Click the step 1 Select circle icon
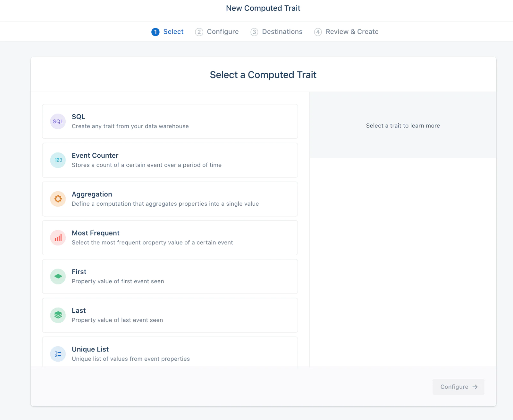The image size is (513, 420). [155, 32]
